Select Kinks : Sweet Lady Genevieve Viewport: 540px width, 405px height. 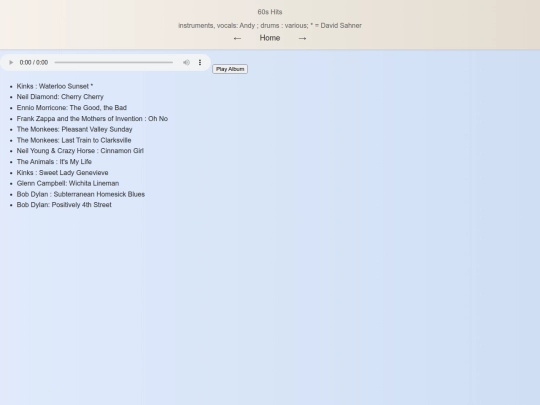point(62,173)
